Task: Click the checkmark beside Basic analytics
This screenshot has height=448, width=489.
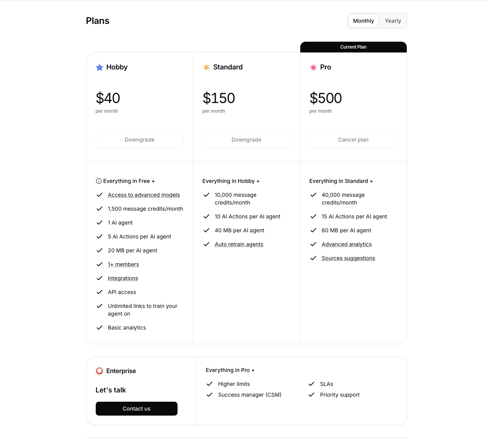Action: 99,328
